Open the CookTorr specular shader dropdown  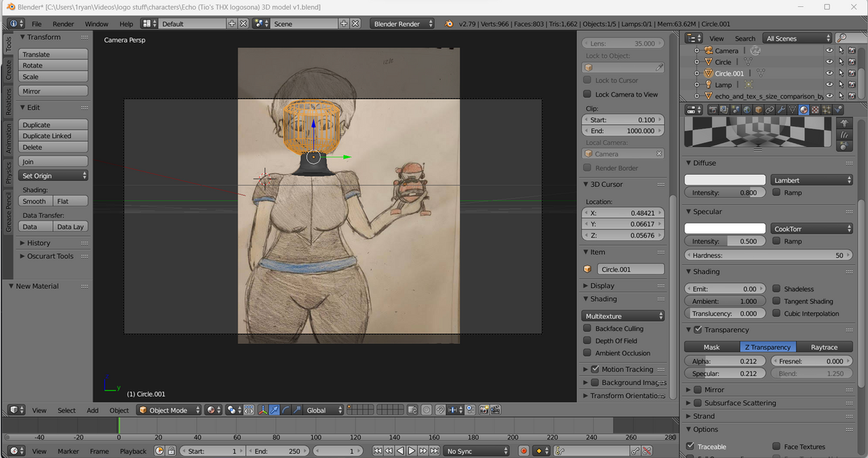pos(812,229)
